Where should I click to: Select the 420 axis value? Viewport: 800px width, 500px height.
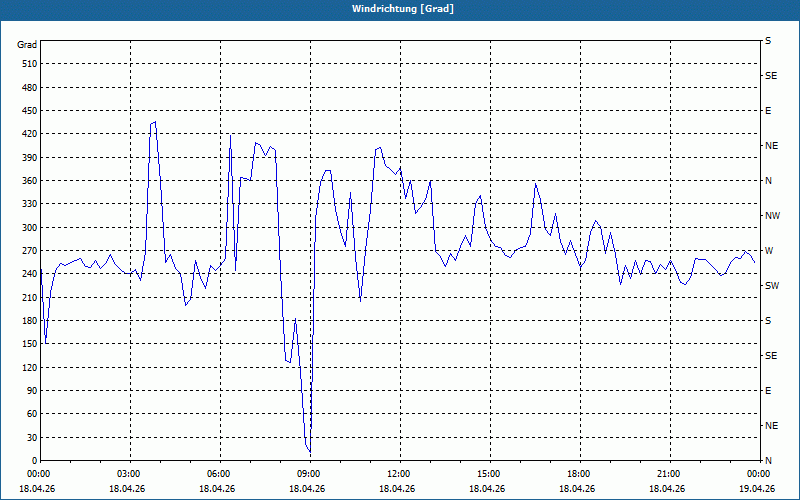point(30,134)
